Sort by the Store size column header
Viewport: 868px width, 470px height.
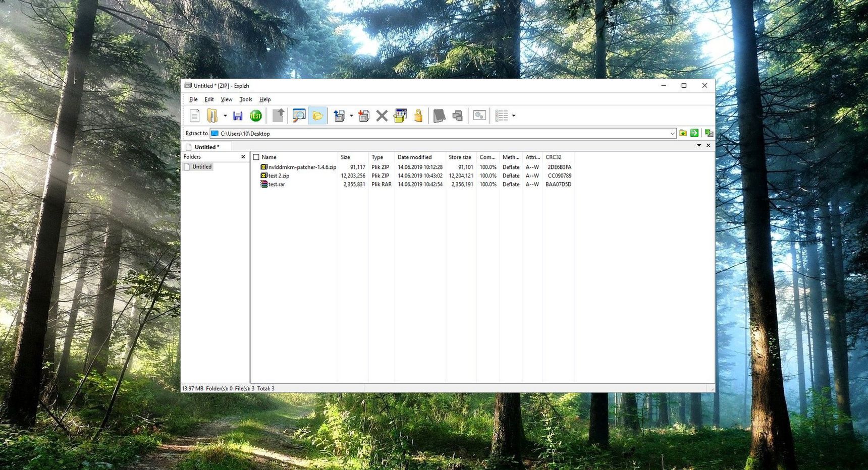click(461, 157)
